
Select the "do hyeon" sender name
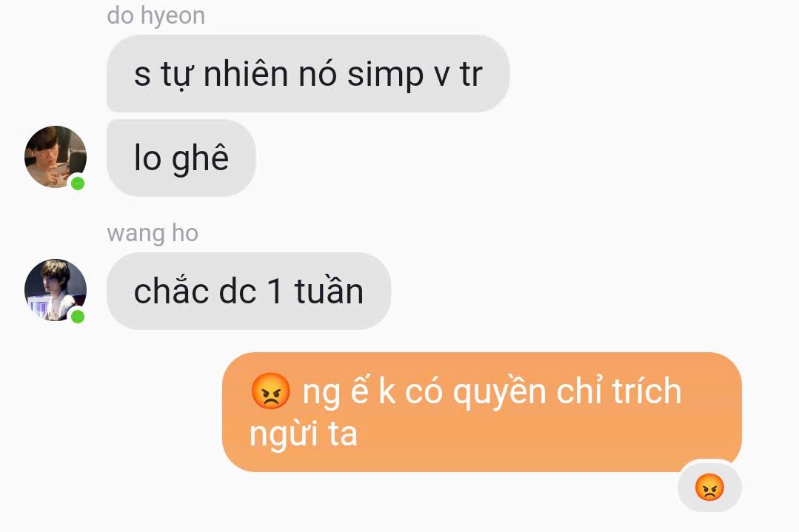pyautogui.click(x=156, y=16)
